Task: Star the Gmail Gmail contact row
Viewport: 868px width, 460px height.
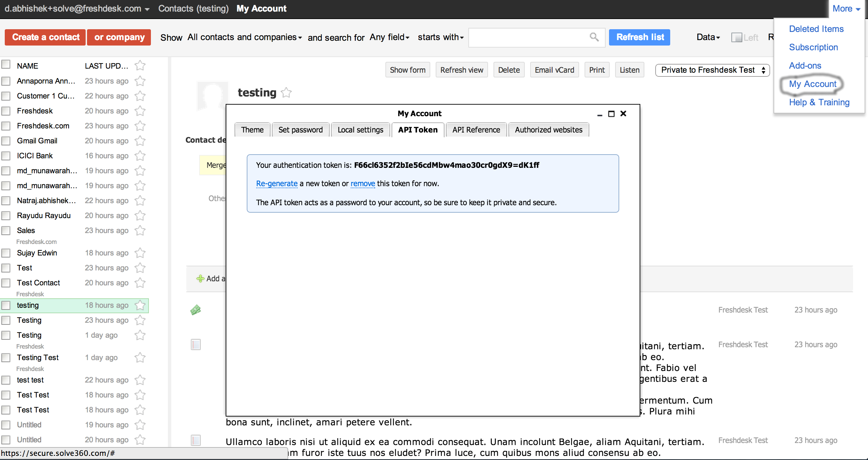Action: coord(140,141)
